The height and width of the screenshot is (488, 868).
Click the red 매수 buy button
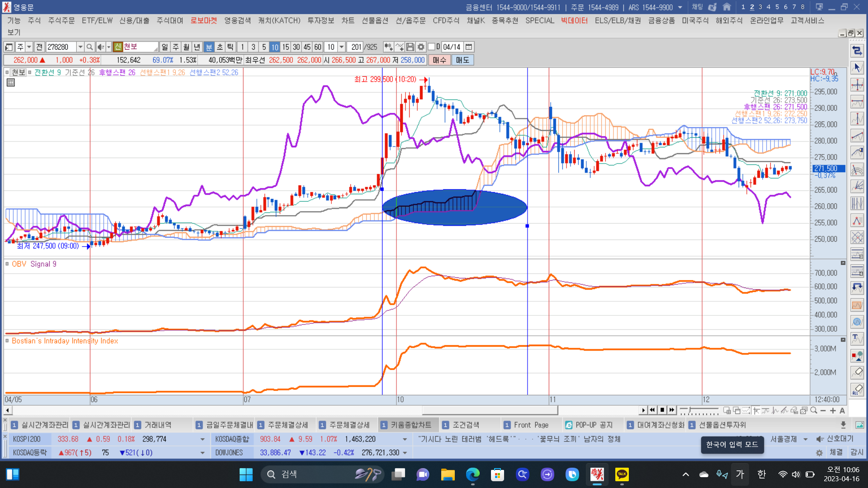[x=439, y=60]
